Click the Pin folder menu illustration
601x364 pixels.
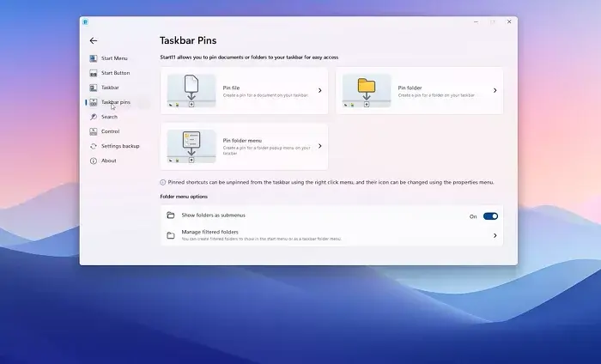pos(191,147)
